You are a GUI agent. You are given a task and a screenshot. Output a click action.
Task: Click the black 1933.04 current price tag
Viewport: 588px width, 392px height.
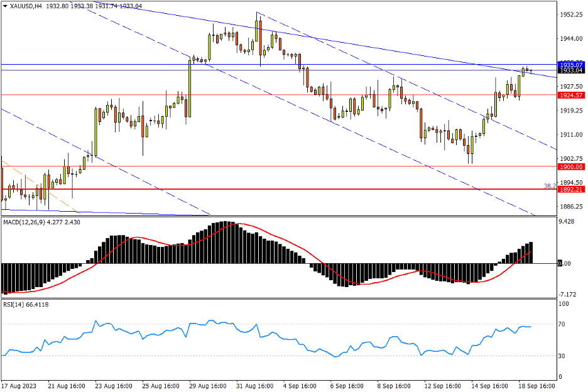(571, 70)
